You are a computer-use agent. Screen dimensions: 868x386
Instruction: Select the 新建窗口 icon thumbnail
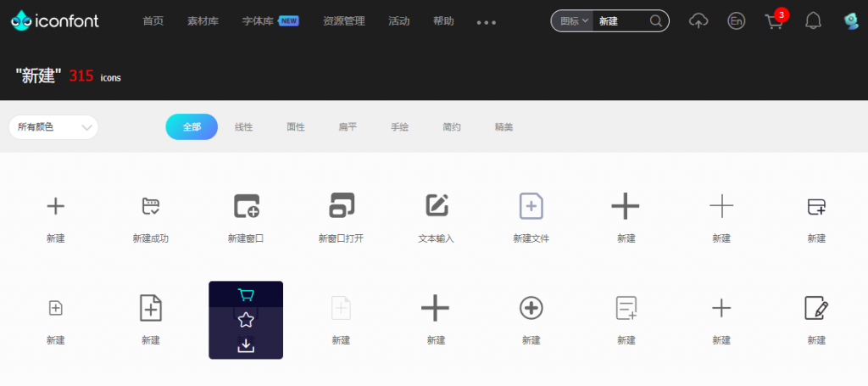pyautogui.click(x=246, y=206)
